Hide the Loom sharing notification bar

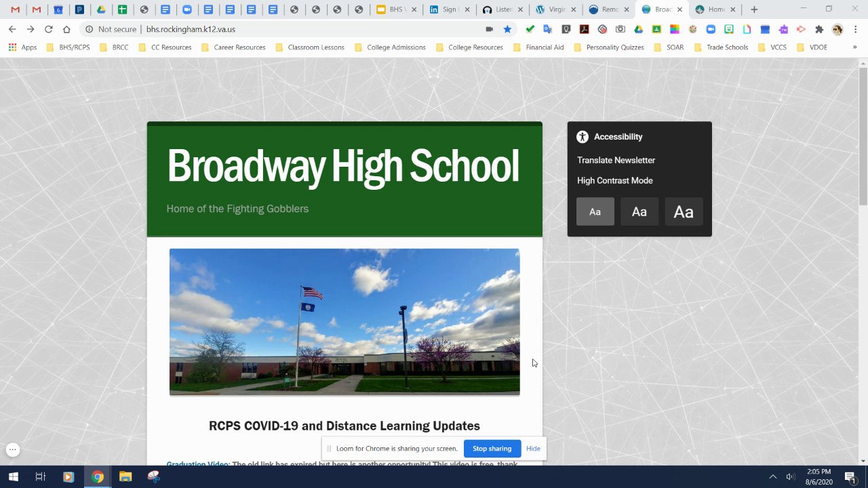click(x=533, y=449)
